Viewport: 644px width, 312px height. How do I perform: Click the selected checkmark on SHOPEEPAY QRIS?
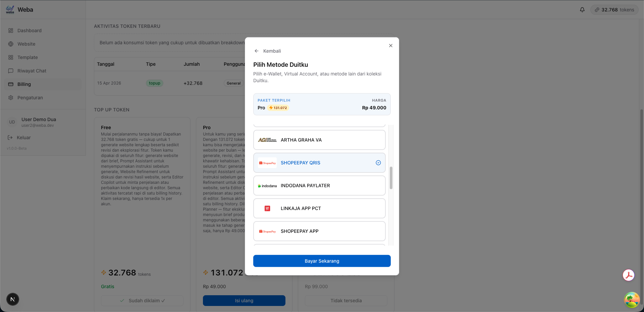(x=378, y=163)
